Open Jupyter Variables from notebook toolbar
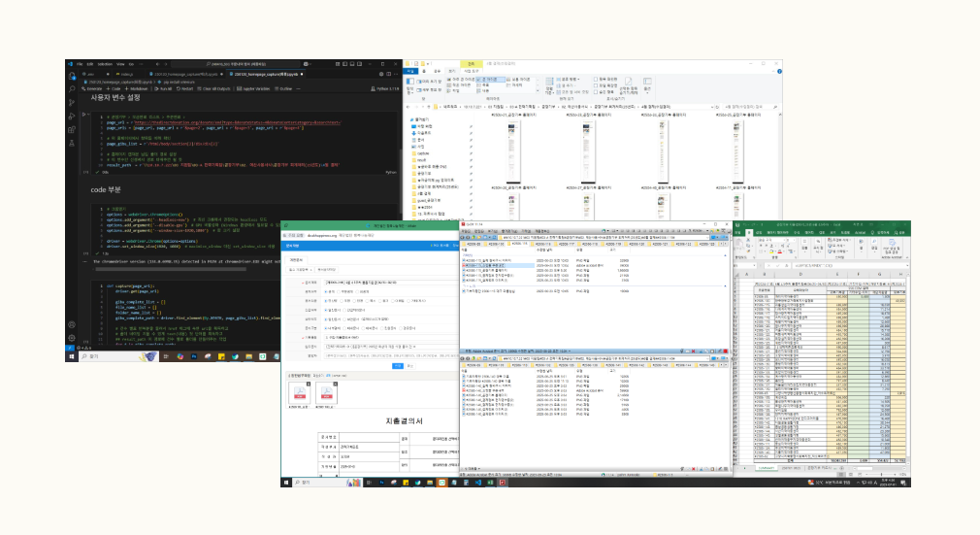 pos(253,89)
